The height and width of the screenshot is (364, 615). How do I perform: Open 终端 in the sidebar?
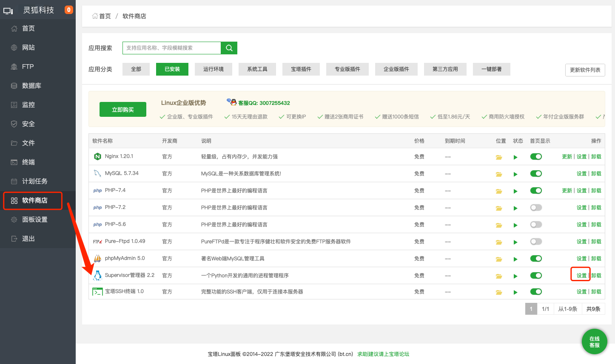click(x=38, y=162)
